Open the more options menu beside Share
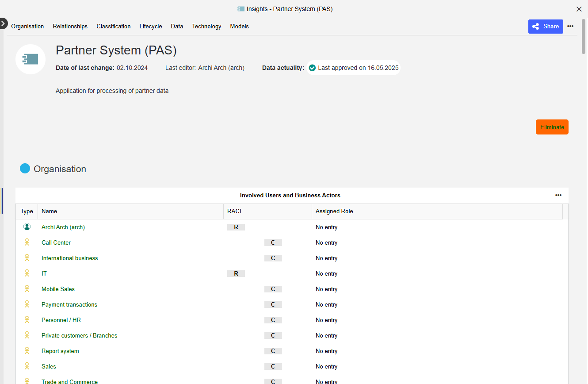588x384 pixels. tap(571, 27)
